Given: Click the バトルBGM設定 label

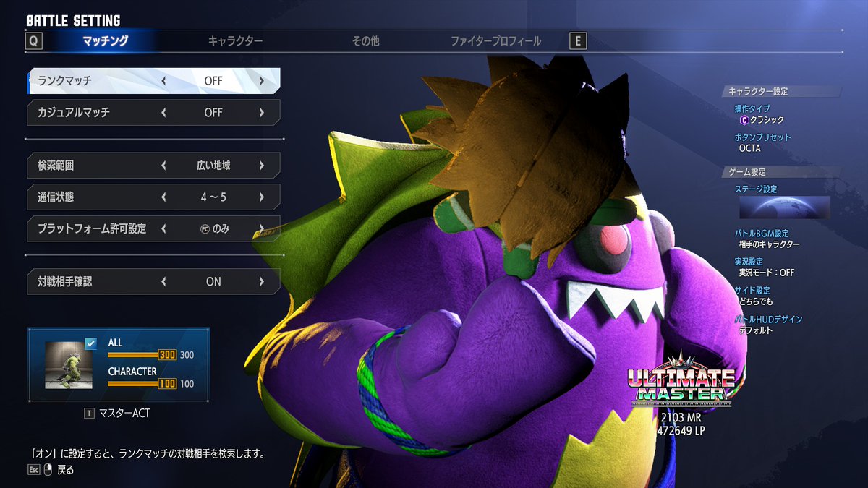Looking at the screenshot, I should click(762, 234).
